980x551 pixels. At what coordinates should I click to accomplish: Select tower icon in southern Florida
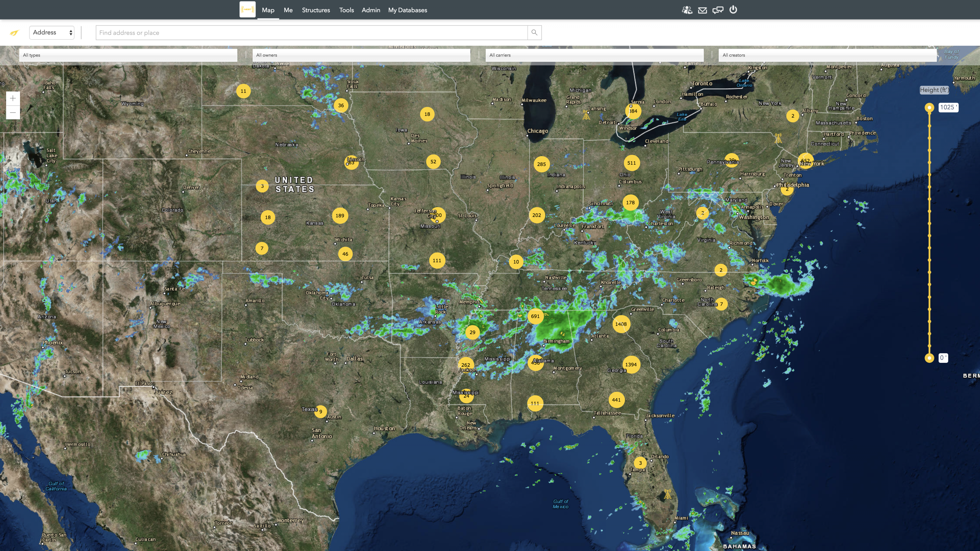pyautogui.click(x=668, y=494)
